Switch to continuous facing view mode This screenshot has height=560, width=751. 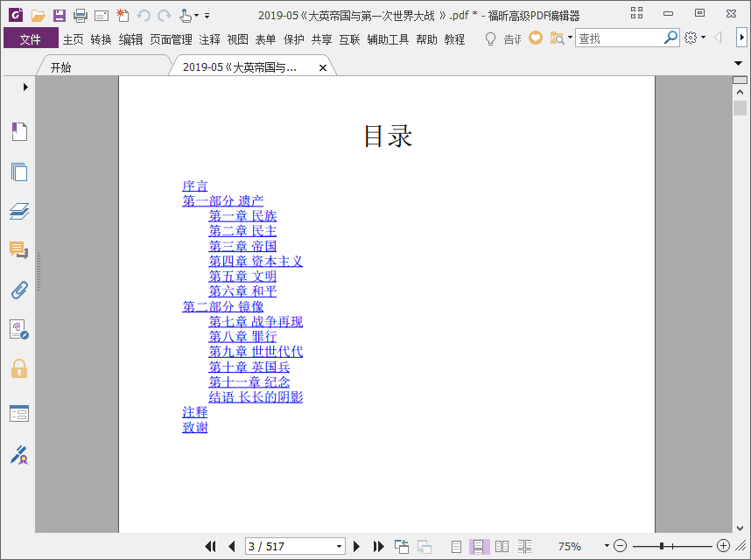[524, 546]
